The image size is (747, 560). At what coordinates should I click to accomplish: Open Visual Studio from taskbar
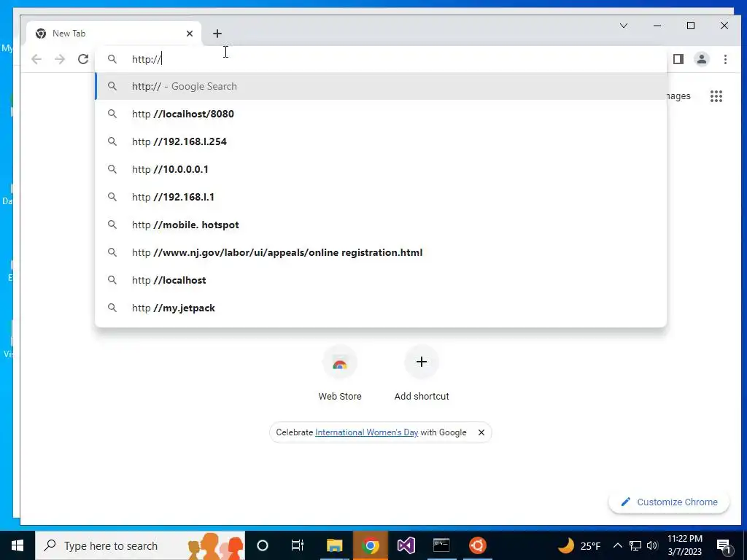406,545
